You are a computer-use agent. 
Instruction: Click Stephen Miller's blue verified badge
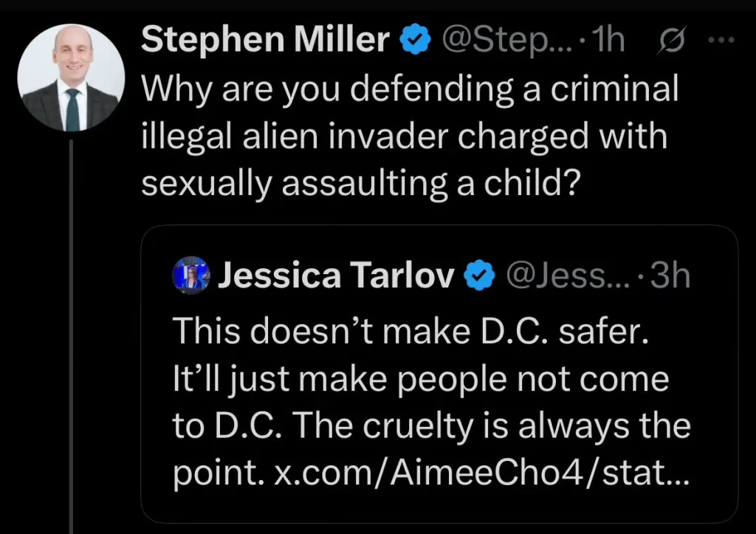414,41
